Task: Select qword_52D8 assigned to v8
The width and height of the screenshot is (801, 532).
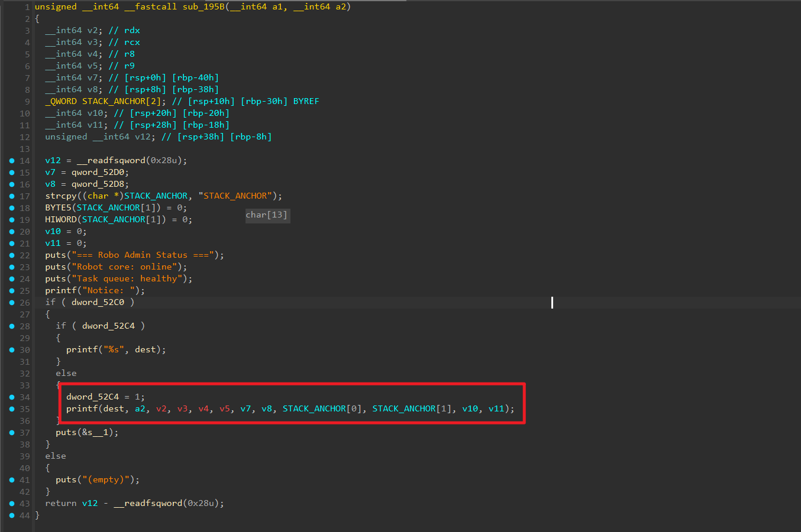Action: (100, 184)
